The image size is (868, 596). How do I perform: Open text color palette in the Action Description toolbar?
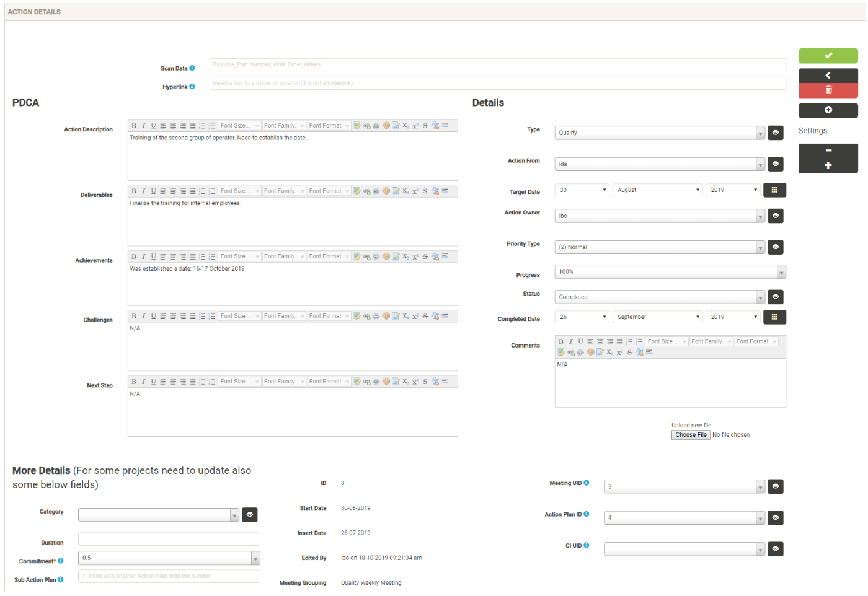tap(386, 126)
